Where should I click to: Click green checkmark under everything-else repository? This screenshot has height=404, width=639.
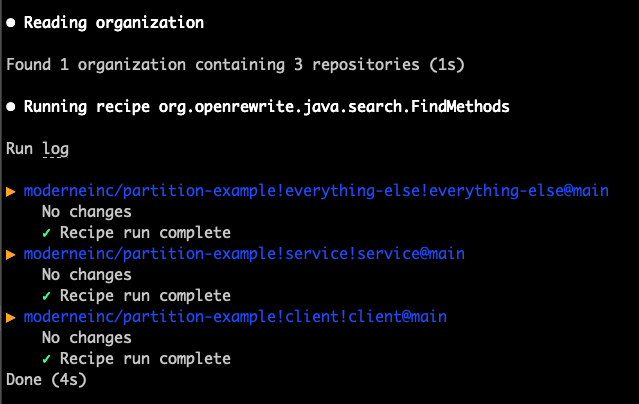coord(46,233)
